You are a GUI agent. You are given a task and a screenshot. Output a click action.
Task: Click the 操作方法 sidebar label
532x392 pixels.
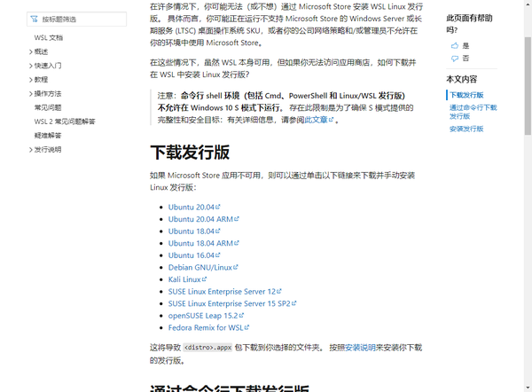pos(48,94)
